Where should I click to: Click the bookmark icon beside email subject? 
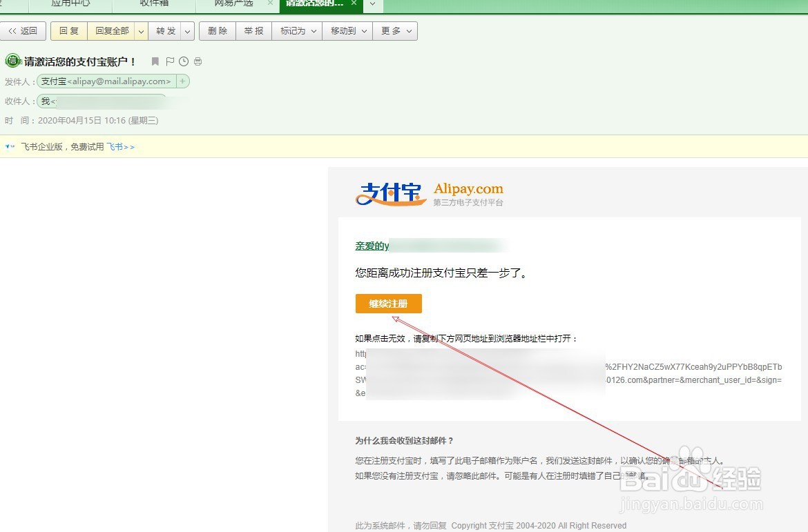(155, 62)
